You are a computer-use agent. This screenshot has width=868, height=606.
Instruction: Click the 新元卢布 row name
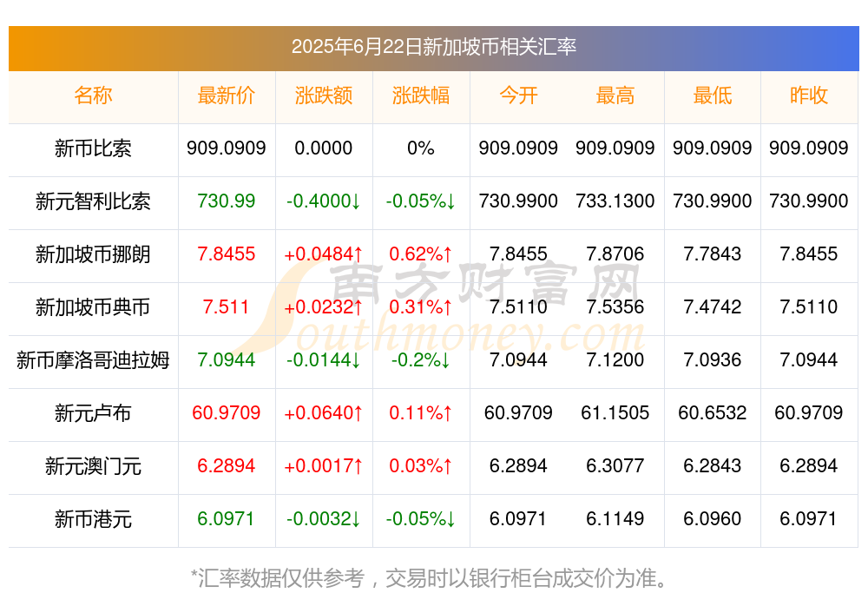click(x=93, y=413)
